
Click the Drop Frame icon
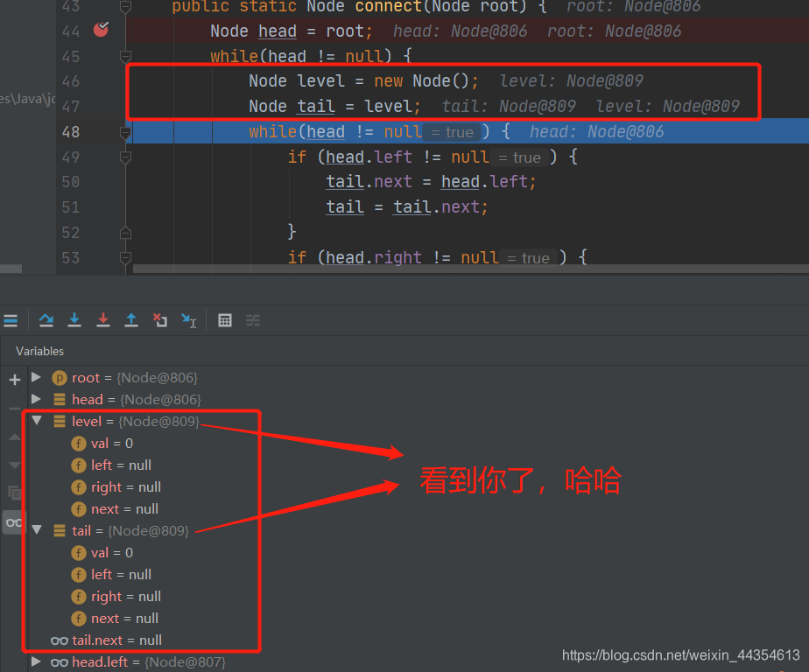(160, 320)
